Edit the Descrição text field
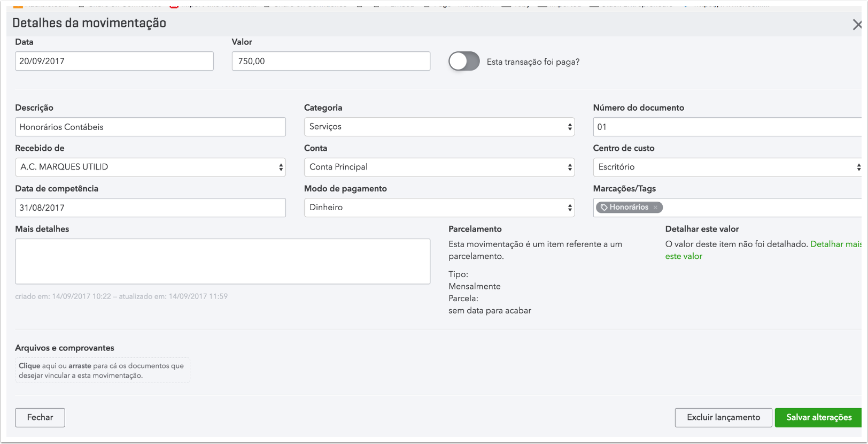The image size is (868, 444). click(150, 127)
